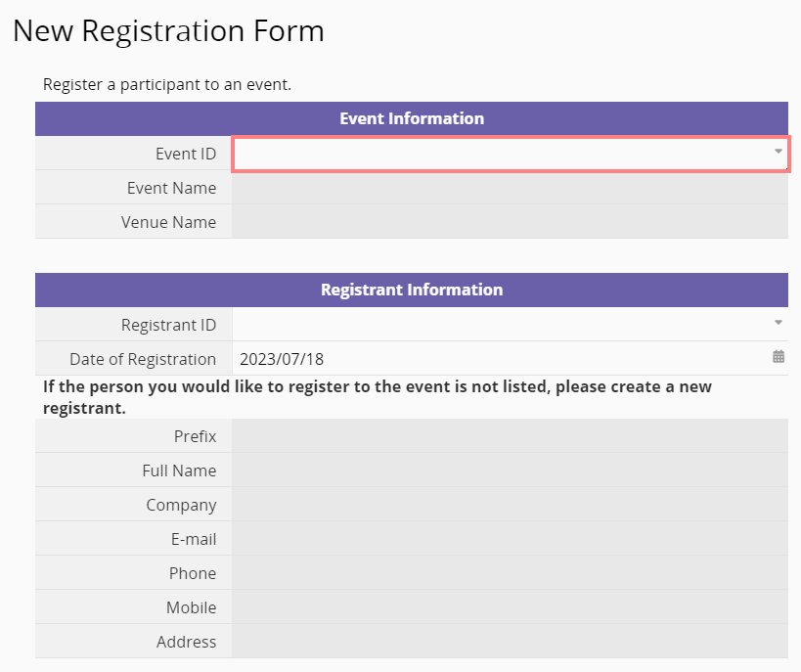801x672 pixels.
Task: Click the Event Information section header
Action: 412,118
